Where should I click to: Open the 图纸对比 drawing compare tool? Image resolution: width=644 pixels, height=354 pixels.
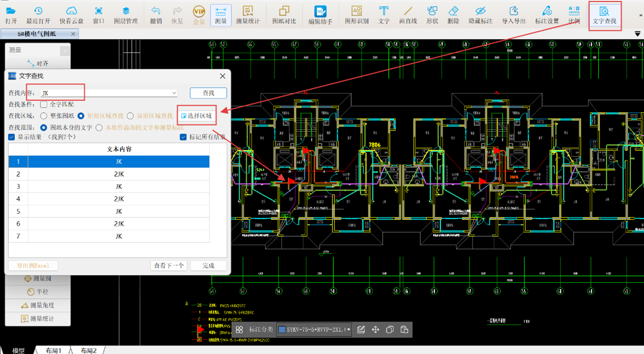[x=284, y=15]
